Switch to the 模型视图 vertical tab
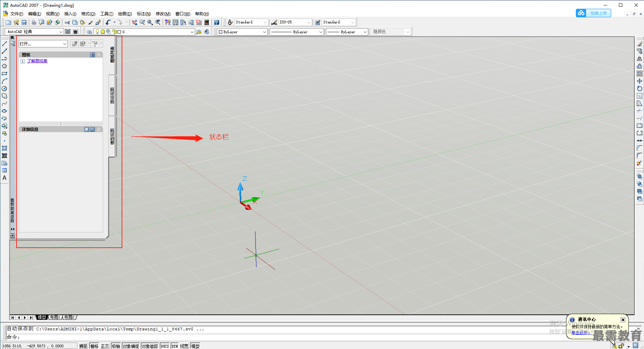Screen dimensions: 644x349 point(112,137)
